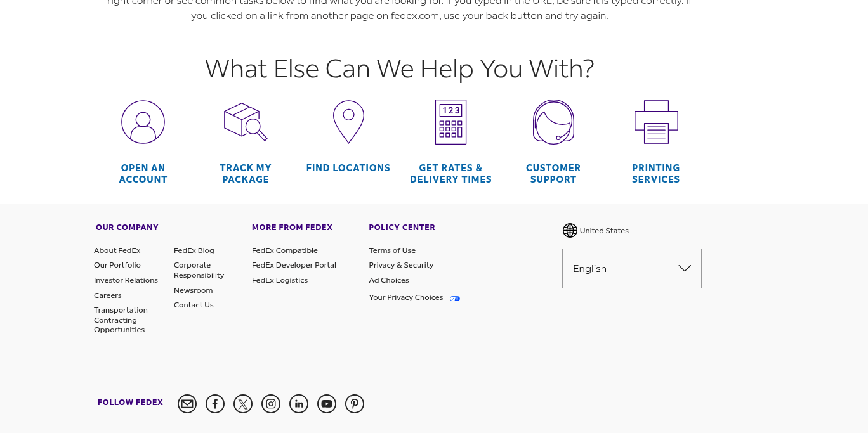Open the Careers link
Screen dimensions: 868x433
(x=108, y=295)
